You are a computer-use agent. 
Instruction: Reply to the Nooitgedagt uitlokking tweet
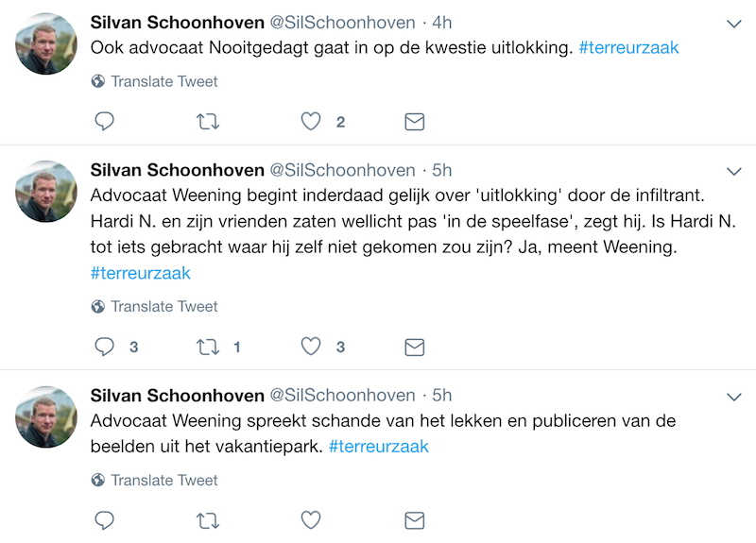coord(104,122)
